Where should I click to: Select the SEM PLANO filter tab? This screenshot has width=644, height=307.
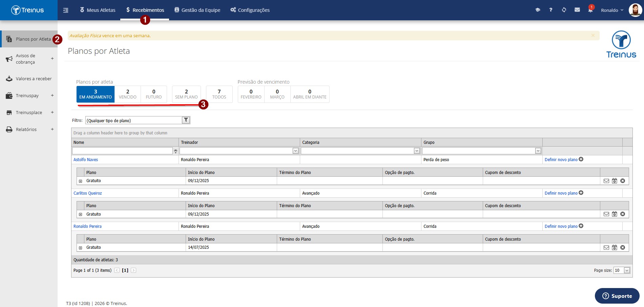coord(186,94)
